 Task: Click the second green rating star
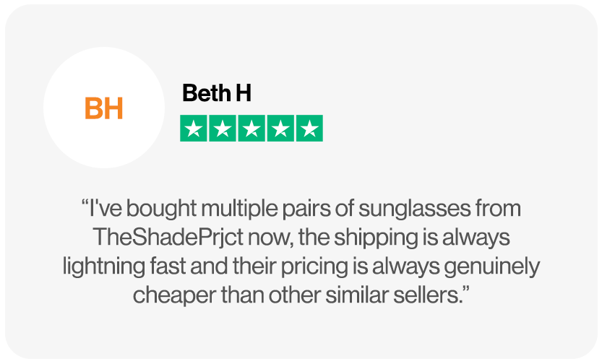click(222, 129)
